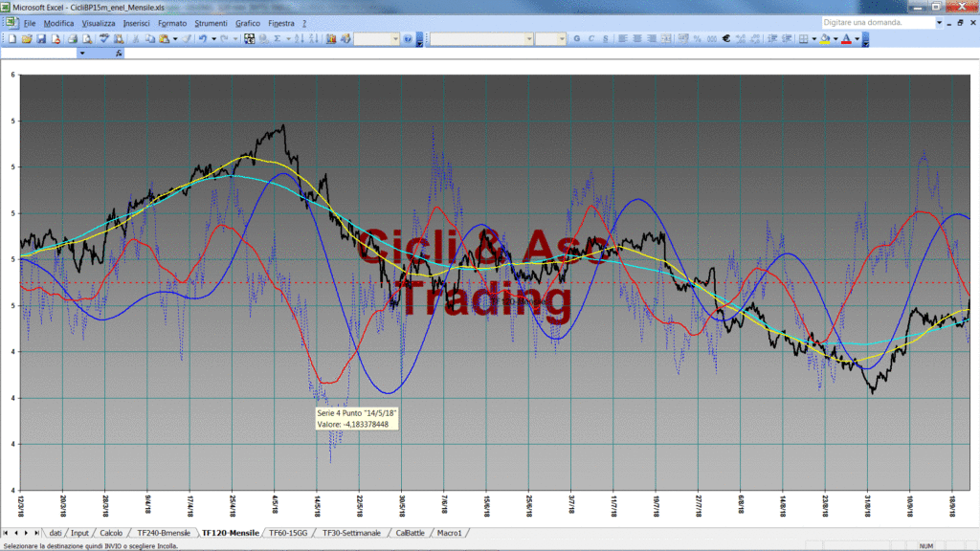This screenshot has width=980, height=551.
Task: Click the Borders grid icon
Action: click(x=804, y=38)
